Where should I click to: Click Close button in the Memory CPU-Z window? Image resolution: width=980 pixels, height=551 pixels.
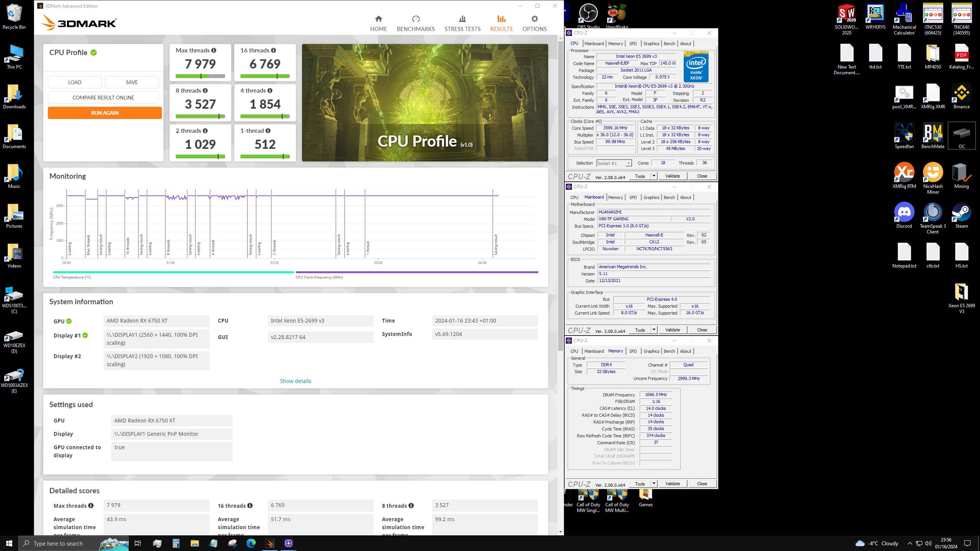(702, 484)
